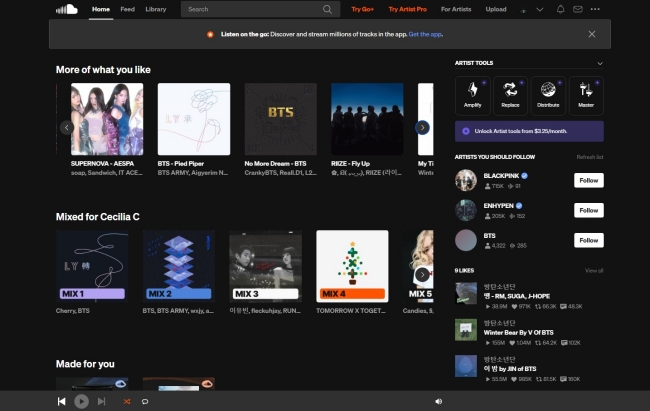Toggle repeat mode
This screenshot has height=411, width=650.
tap(145, 401)
